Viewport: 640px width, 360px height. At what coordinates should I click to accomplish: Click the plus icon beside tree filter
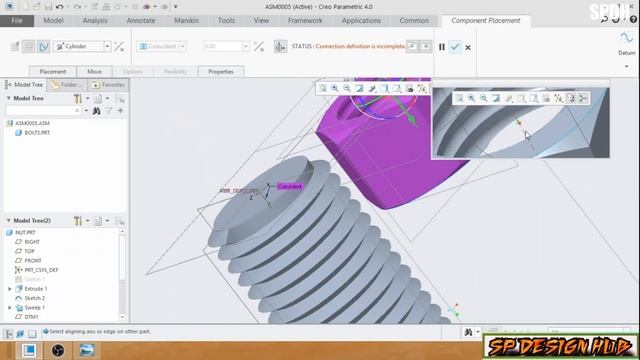pos(120,111)
